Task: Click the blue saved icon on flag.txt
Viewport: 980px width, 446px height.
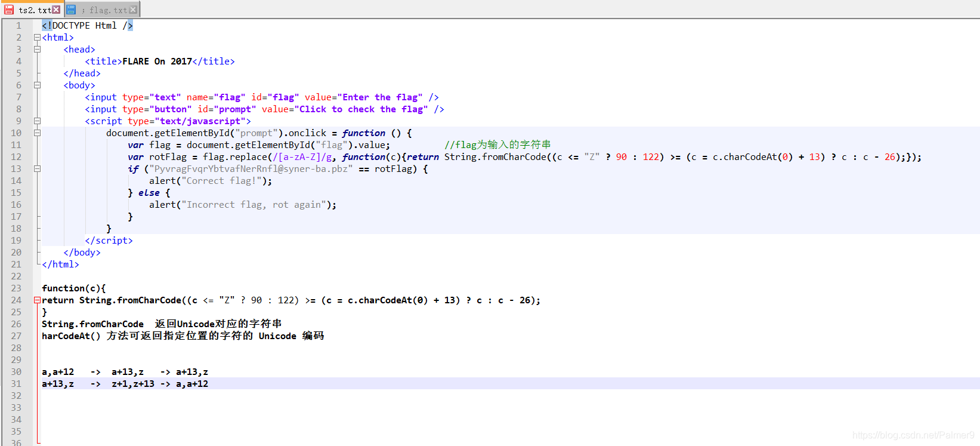Action: pyautogui.click(x=71, y=10)
